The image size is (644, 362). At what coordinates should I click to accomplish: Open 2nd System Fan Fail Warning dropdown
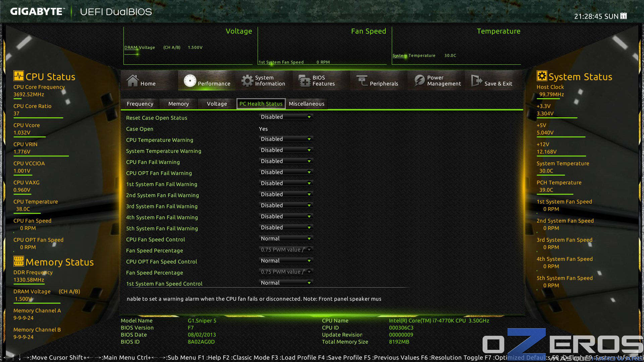[x=286, y=194]
